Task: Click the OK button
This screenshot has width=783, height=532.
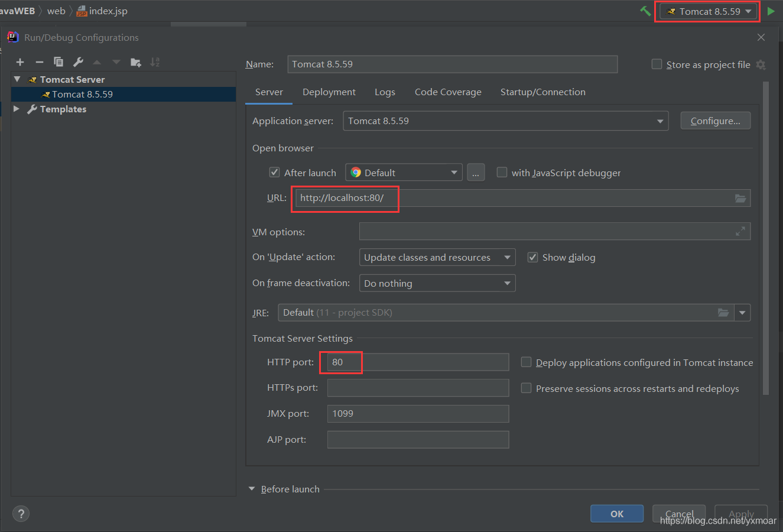Action: [616, 514]
